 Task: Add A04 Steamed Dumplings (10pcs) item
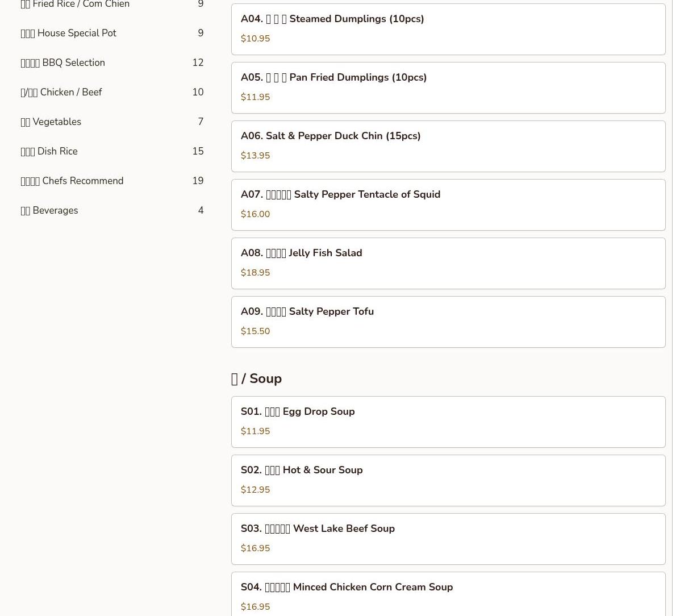(x=448, y=29)
